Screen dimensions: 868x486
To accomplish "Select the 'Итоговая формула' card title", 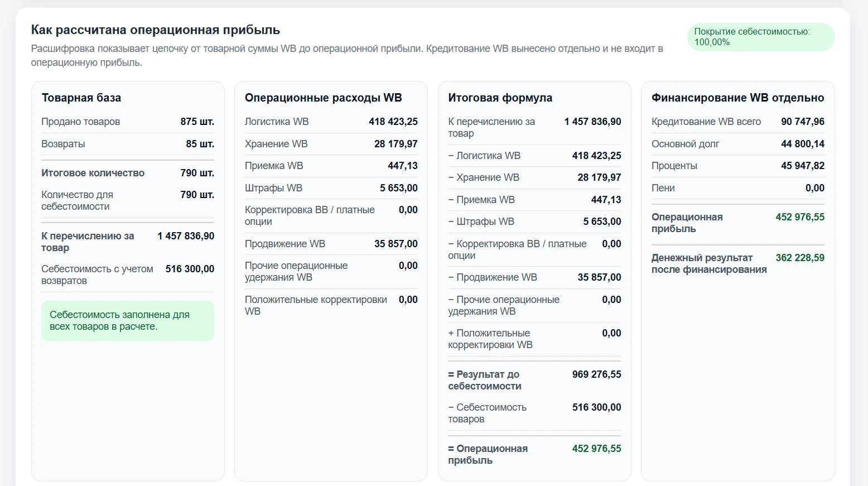I will coord(500,98).
